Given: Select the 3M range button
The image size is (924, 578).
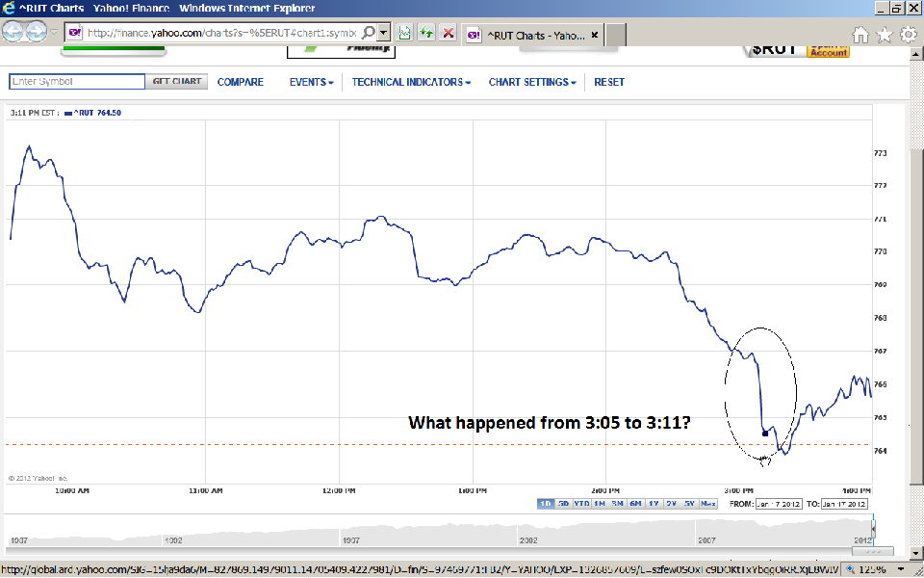Looking at the screenshot, I should click(617, 504).
